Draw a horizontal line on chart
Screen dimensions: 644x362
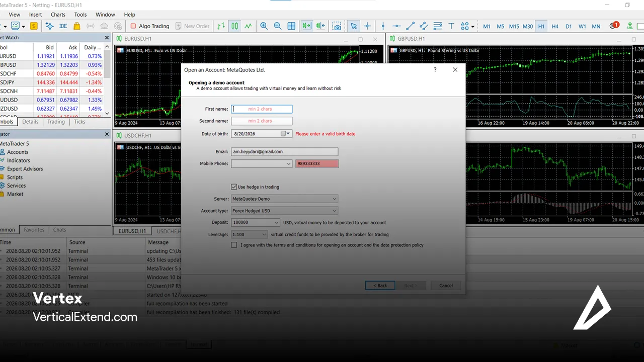[x=396, y=26]
